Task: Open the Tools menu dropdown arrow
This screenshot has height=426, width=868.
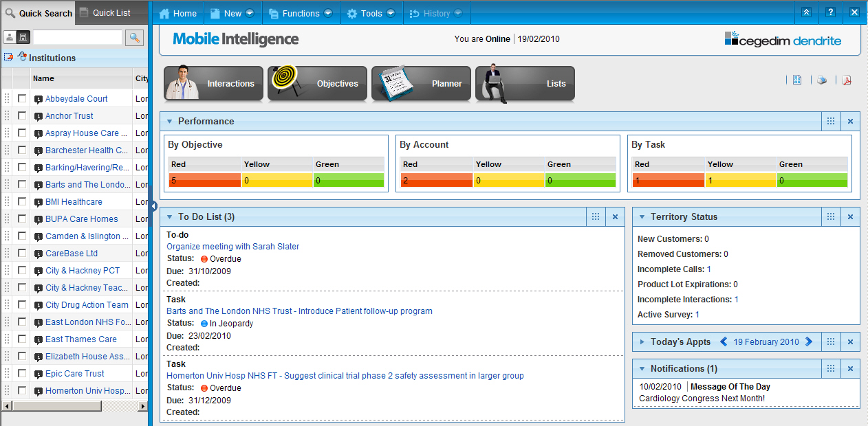Action: click(x=391, y=13)
